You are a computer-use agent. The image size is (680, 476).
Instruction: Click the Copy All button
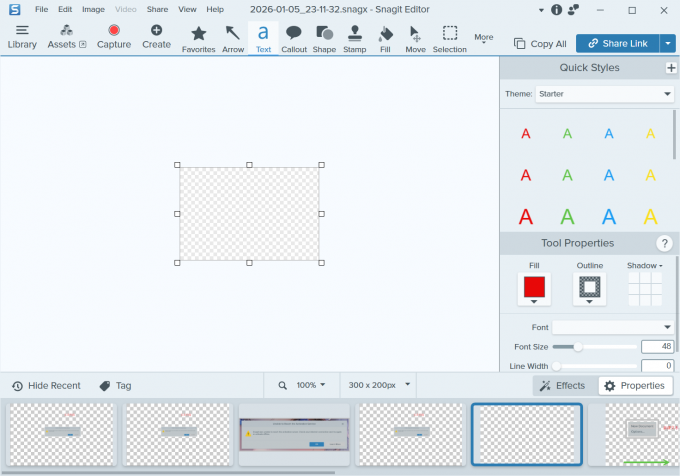[x=540, y=44]
